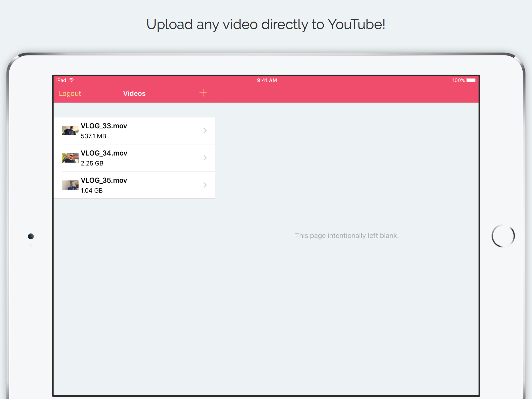Expand VLOG_33.mov row chevron
Screen dimensions: 532x399
point(205,131)
